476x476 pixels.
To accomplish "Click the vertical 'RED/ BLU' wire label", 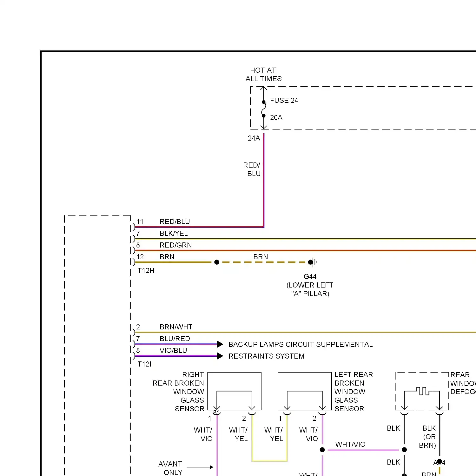I will click(252, 169).
